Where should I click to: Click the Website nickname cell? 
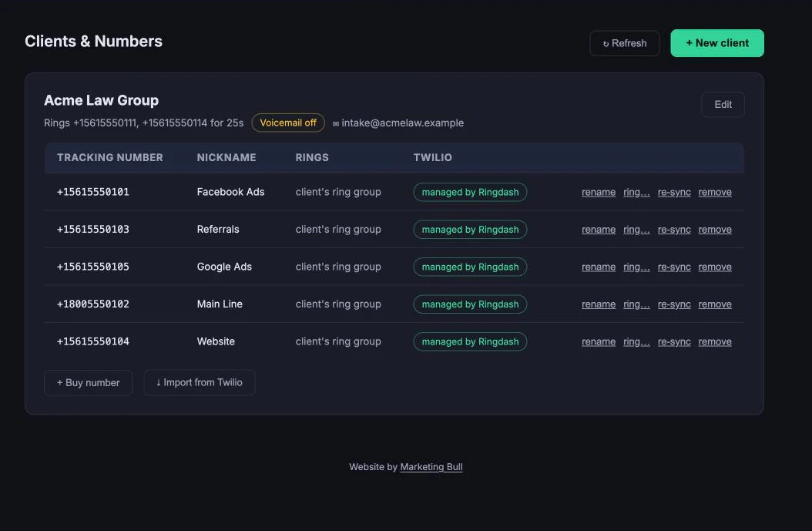coord(216,341)
